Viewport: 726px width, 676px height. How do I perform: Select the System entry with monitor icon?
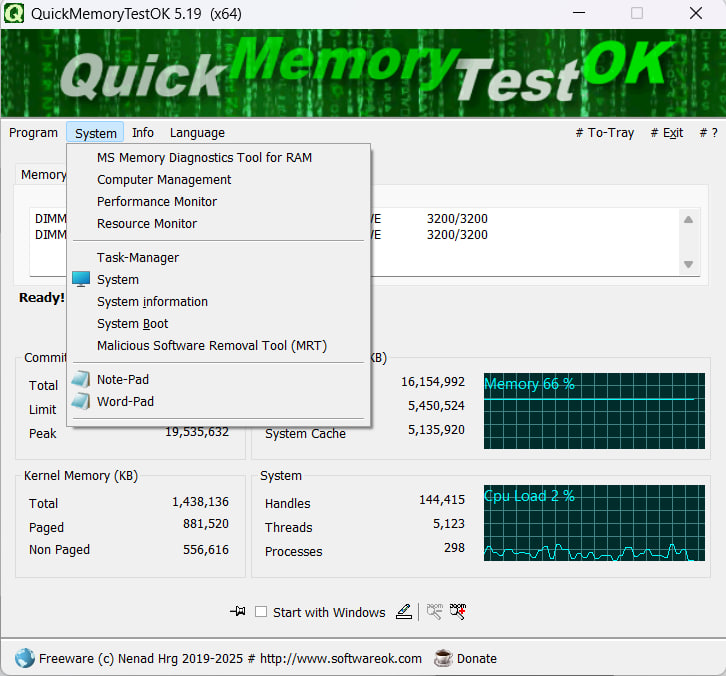(219, 280)
